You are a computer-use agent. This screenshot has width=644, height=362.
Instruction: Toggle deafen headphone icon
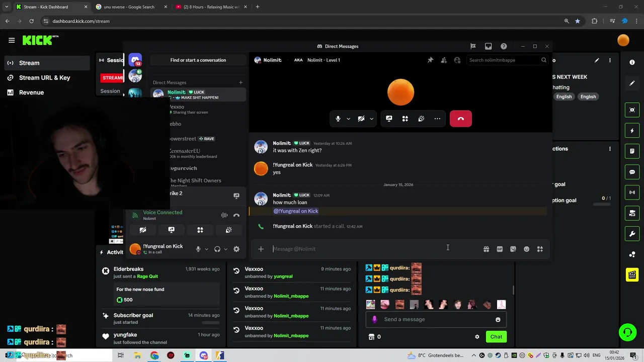tap(217, 249)
